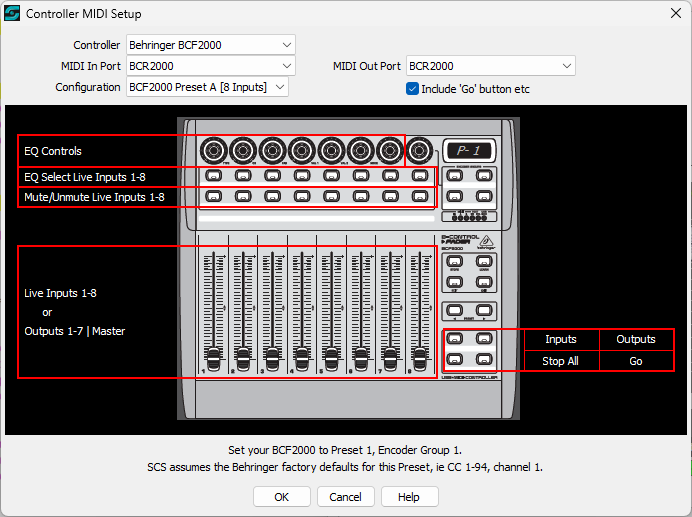Click the Cancel button

pos(346,497)
